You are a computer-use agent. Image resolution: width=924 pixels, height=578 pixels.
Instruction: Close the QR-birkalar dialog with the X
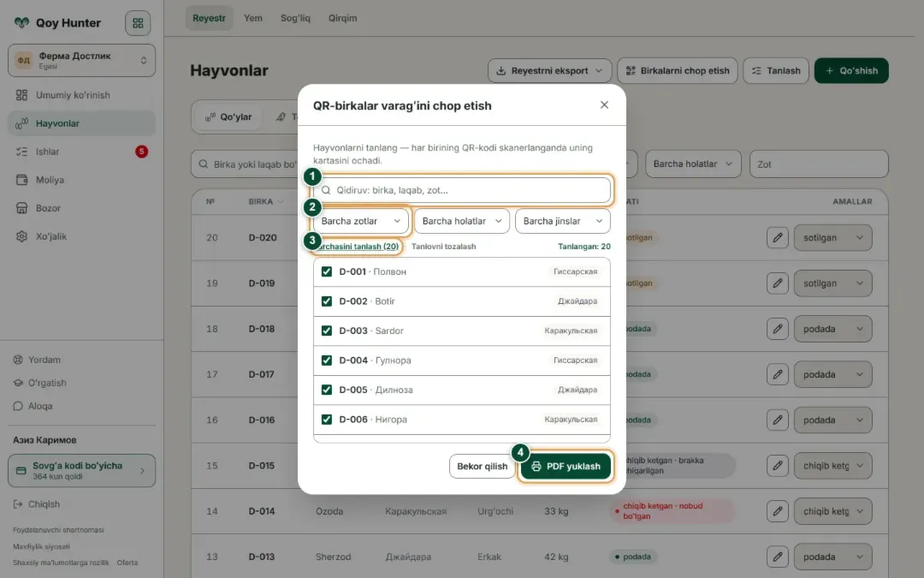(604, 105)
